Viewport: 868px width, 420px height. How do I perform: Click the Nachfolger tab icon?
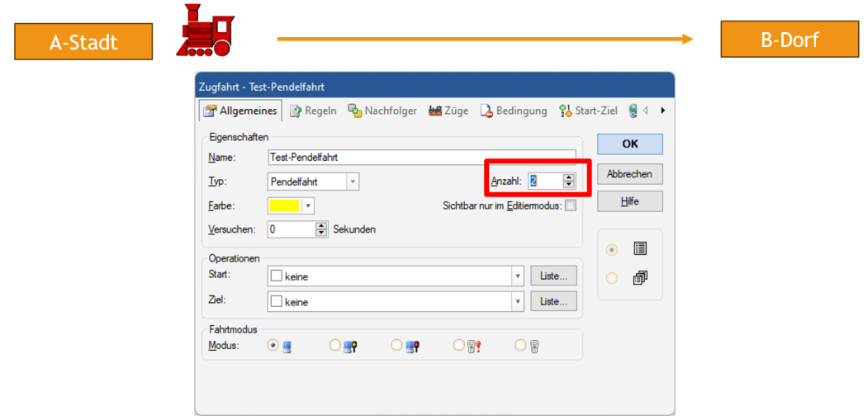click(355, 111)
